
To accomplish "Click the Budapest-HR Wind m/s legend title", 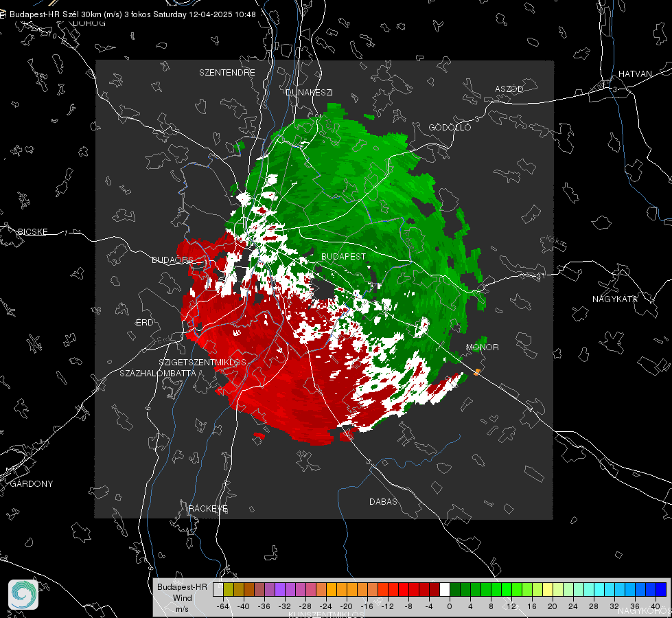I will pos(182,598).
